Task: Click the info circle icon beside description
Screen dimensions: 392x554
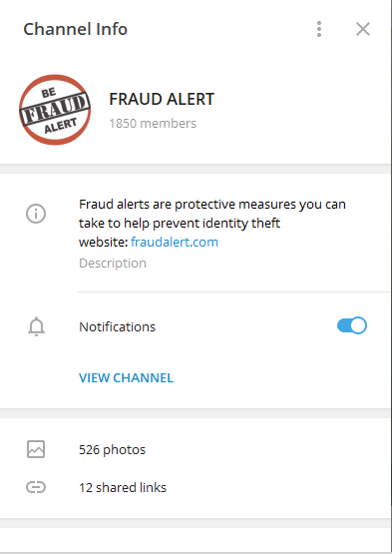Action: (x=36, y=214)
